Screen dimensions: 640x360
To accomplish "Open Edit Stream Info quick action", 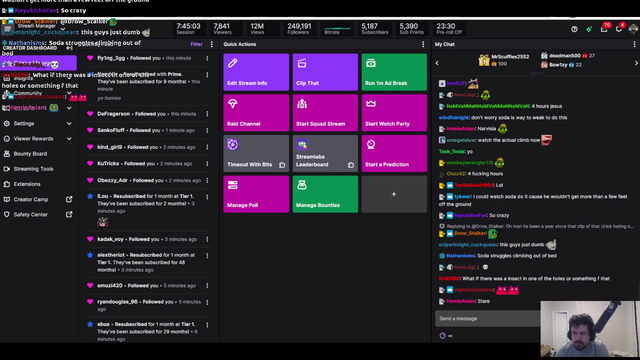I will (256, 72).
